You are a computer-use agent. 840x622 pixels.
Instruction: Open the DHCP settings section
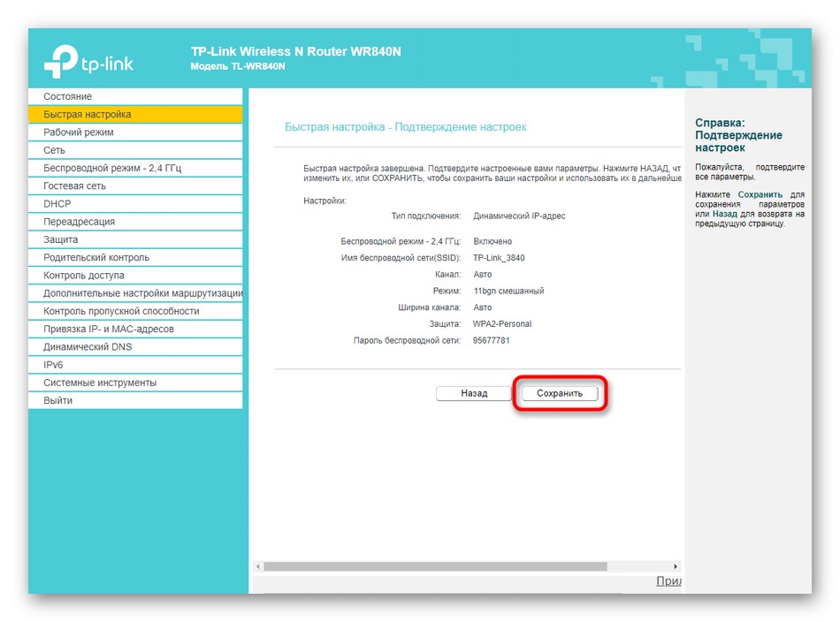pos(133,203)
